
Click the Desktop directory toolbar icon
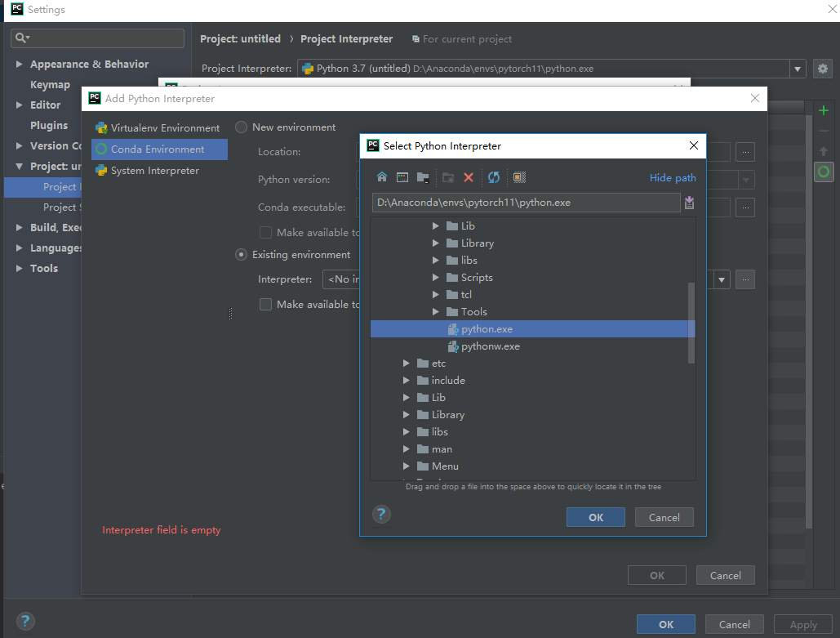[402, 177]
